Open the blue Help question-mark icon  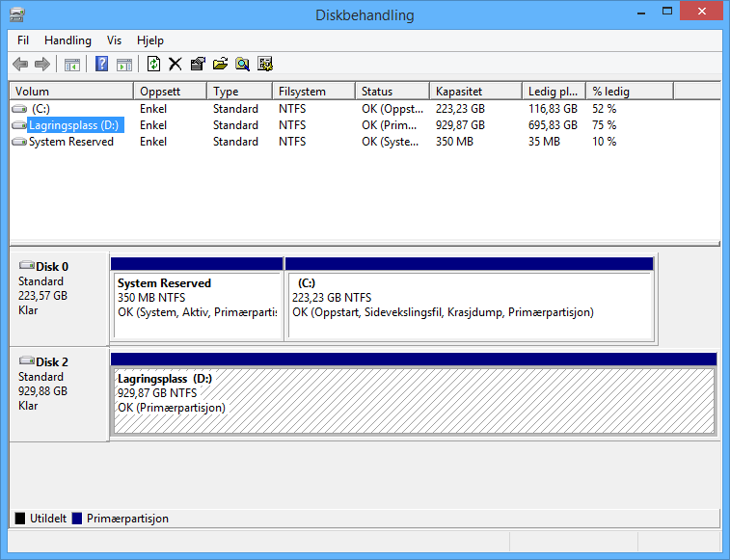pos(101,64)
